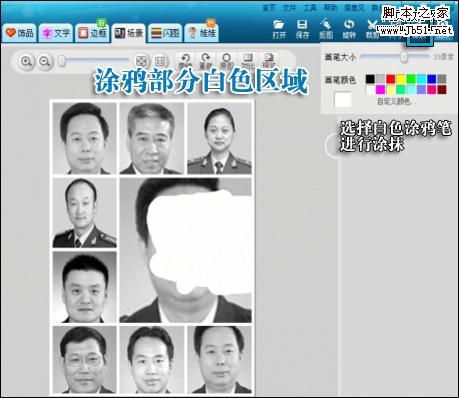Click the brush size (画笔大小) slider handle

[x=404, y=57]
